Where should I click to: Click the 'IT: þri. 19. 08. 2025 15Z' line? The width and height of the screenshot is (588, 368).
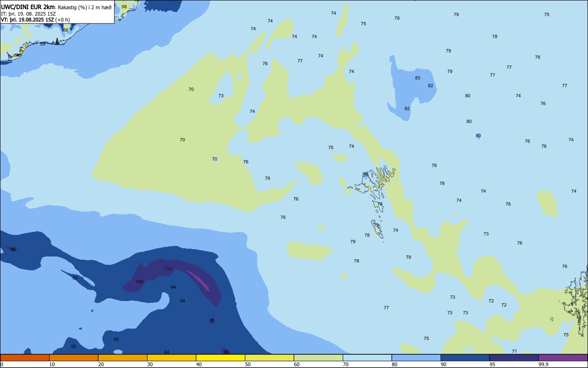click(x=28, y=14)
